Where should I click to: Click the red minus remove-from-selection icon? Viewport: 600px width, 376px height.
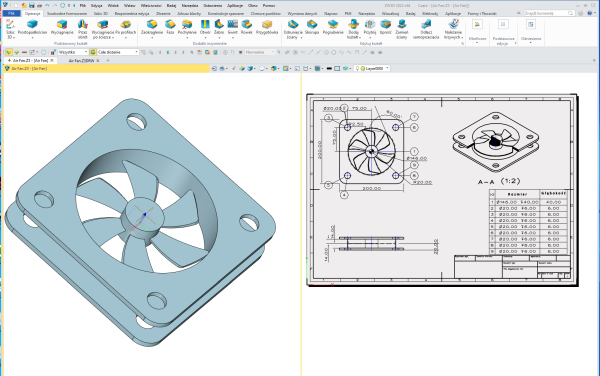pyautogui.click(x=24, y=52)
